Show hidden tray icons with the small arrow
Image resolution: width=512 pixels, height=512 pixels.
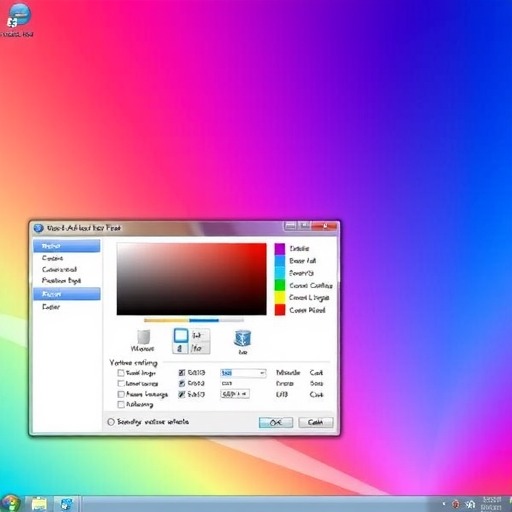click(444, 503)
